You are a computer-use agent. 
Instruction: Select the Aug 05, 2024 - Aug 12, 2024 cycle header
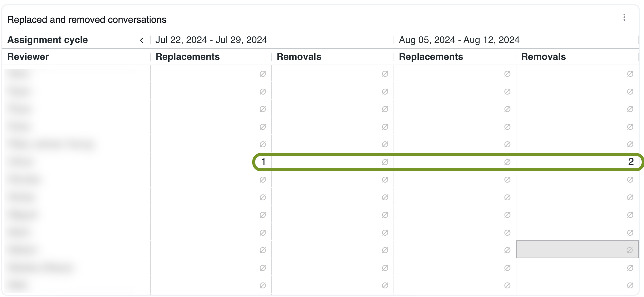click(459, 40)
